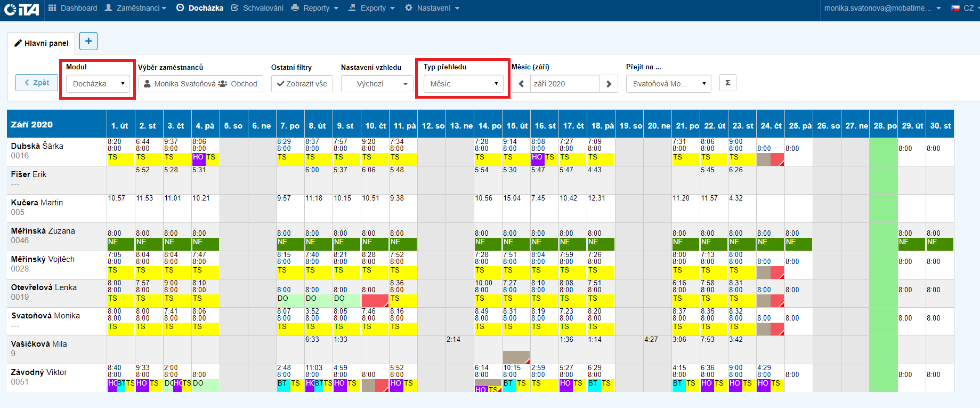
Task: Open employee selection Monika Svatoňová Obchod
Action: click(x=200, y=84)
